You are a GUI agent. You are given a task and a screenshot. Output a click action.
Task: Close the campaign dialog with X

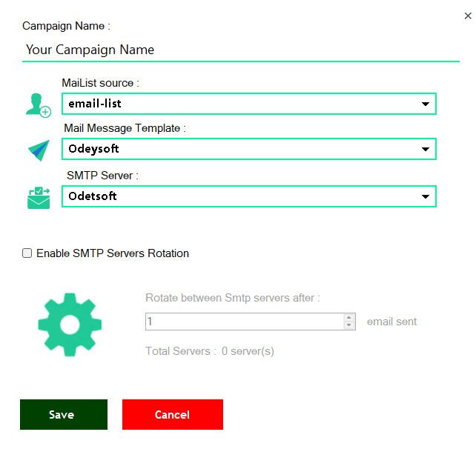466,15
